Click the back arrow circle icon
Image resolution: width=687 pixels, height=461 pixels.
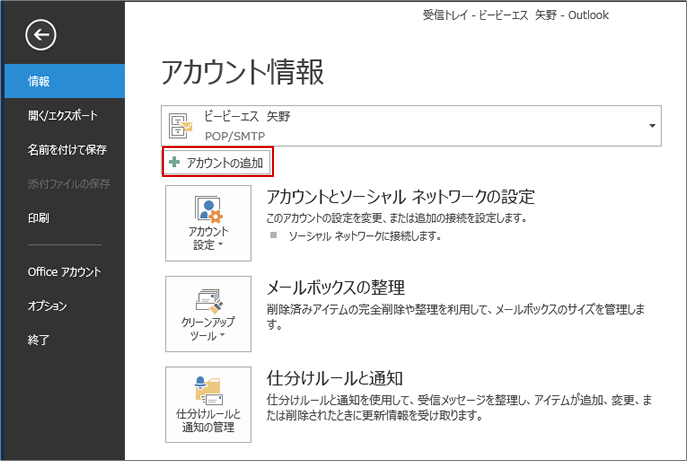[40, 35]
